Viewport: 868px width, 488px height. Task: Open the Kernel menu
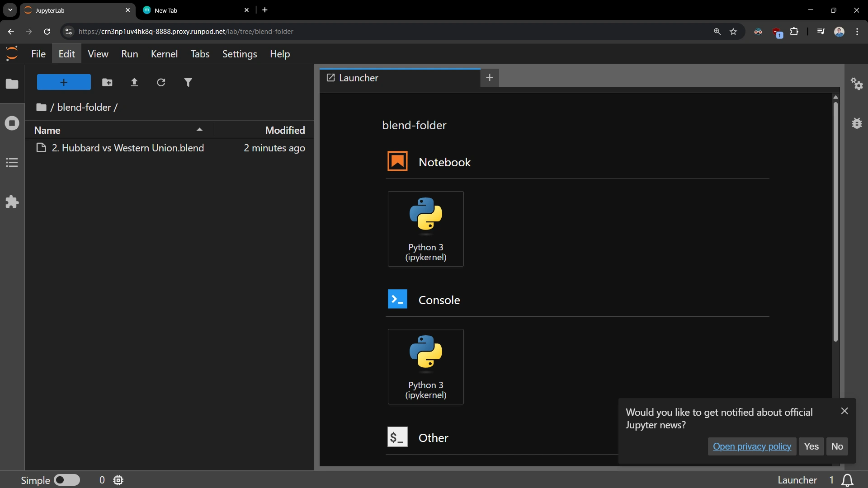(x=164, y=54)
